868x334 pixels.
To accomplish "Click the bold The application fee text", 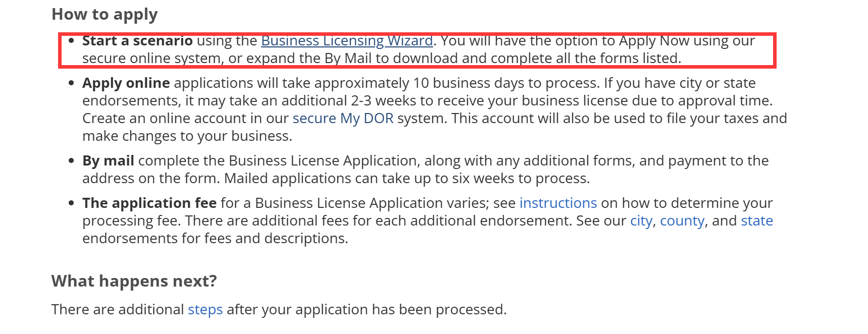I will [x=149, y=203].
